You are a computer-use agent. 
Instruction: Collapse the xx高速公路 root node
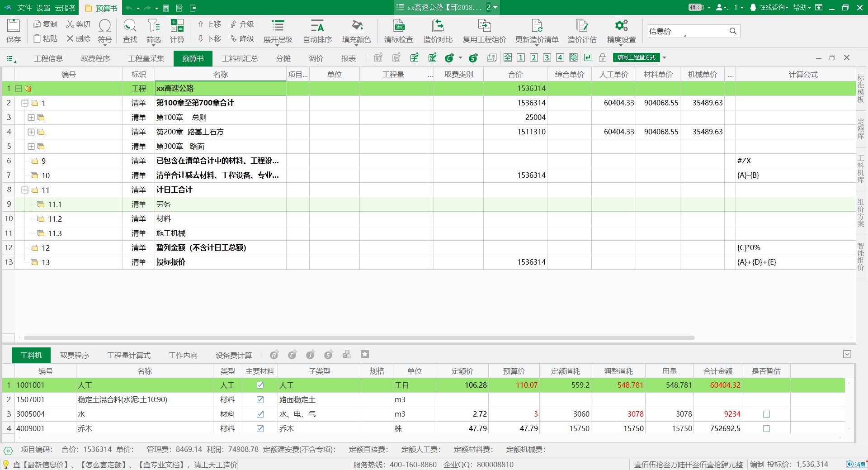[19, 89]
